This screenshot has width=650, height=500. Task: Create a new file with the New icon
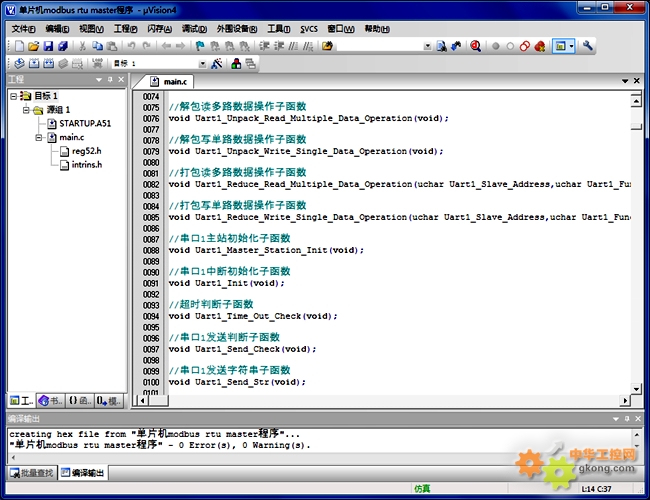[x=19, y=46]
